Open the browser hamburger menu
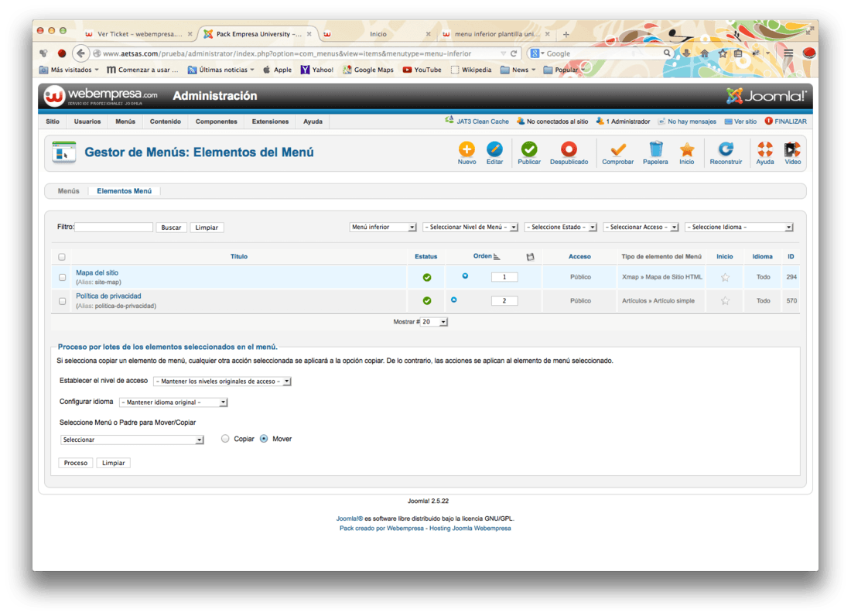The width and height of the screenshot is (851, 616). (788, 53)
